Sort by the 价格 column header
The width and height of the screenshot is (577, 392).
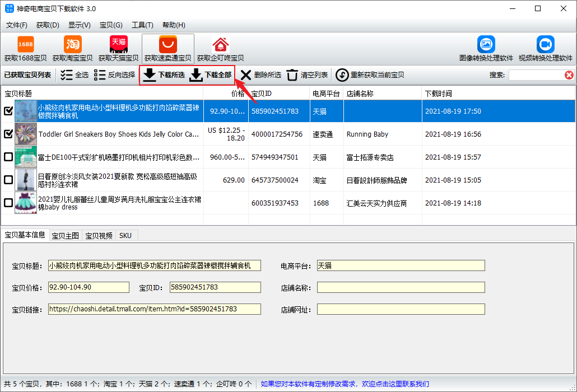point(226,94)
